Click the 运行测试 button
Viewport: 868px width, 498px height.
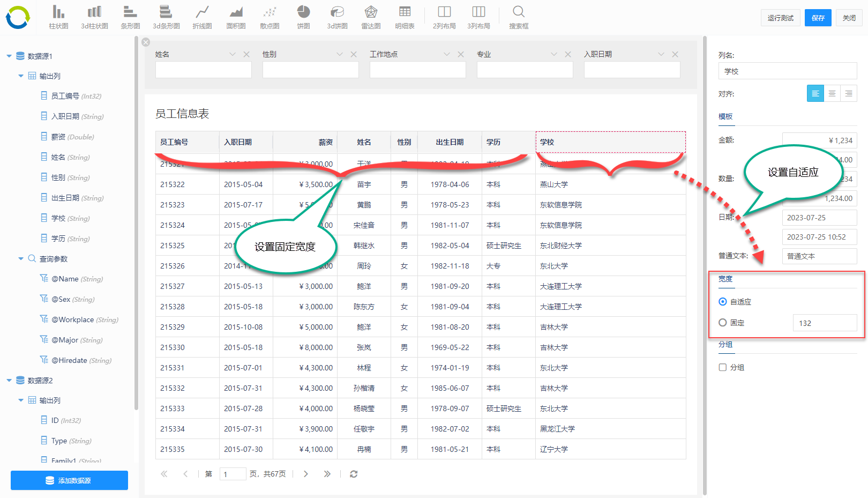(781, 18)
